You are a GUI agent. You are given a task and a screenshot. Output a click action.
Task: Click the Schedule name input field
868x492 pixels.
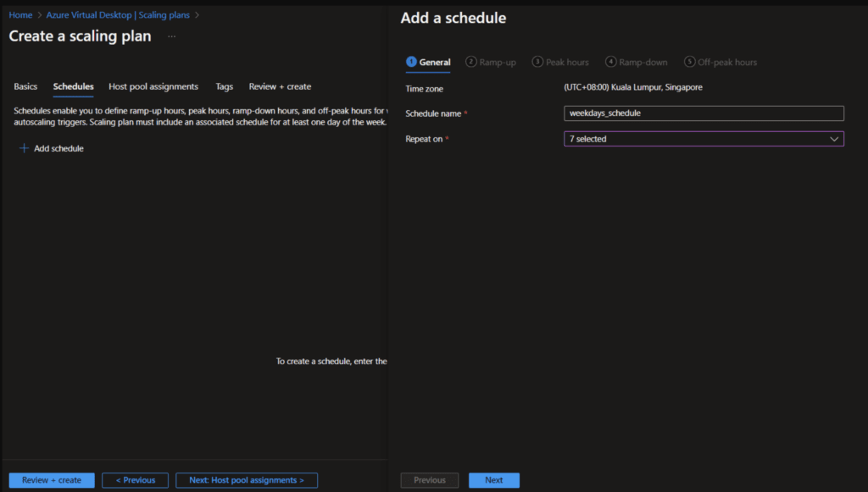704,113
